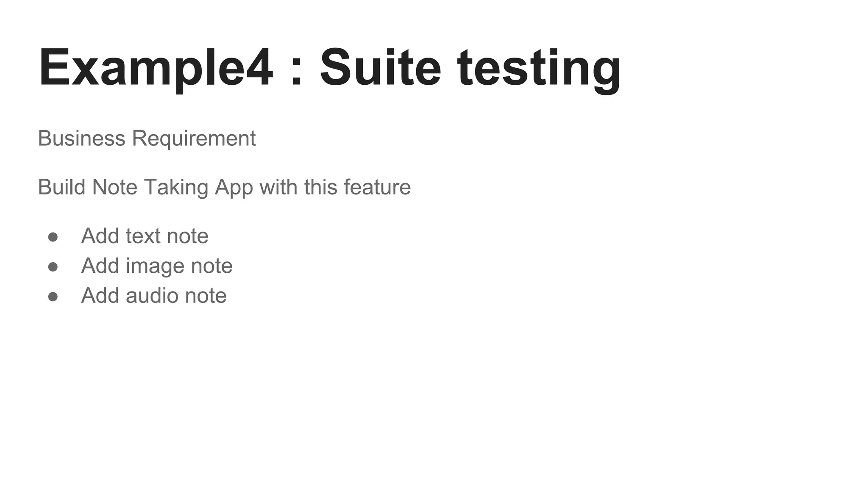Click the word "Example4" in the title

(156, 68)
